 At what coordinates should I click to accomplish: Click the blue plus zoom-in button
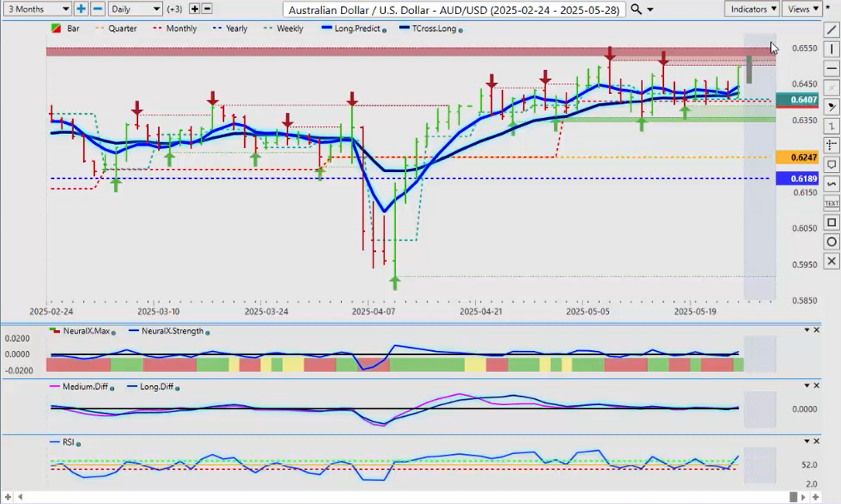[81, 9]
